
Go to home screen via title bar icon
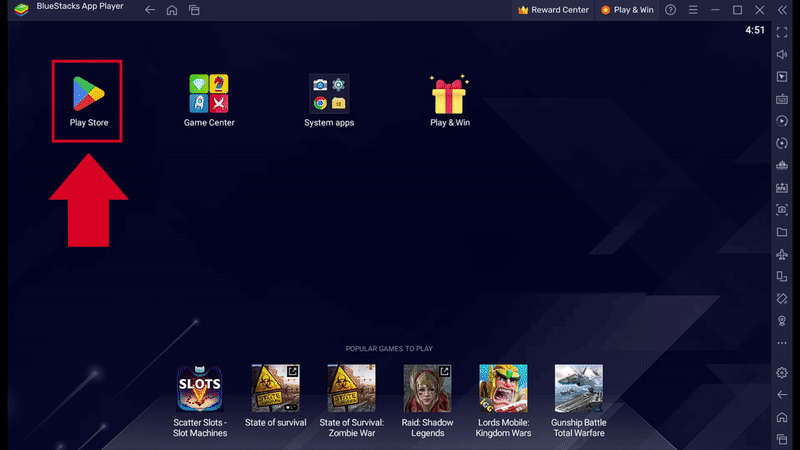(172, 10)
